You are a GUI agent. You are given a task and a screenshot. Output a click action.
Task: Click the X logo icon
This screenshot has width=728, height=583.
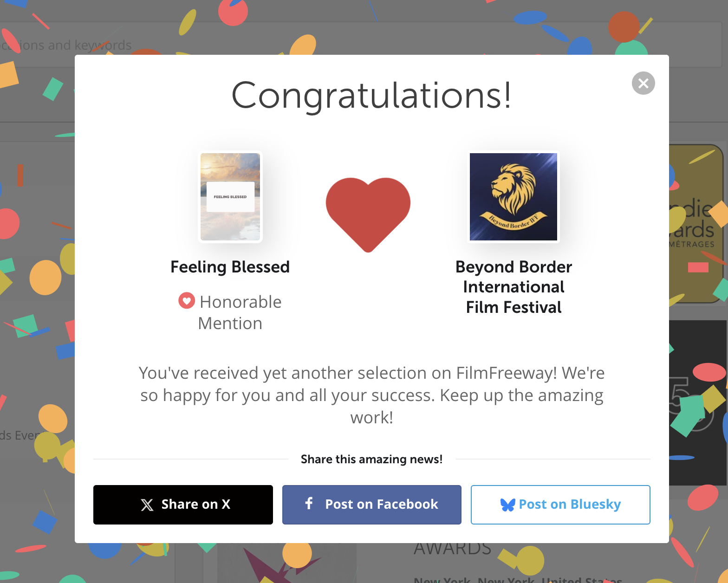pyautogui.click(x=147, y=505)
